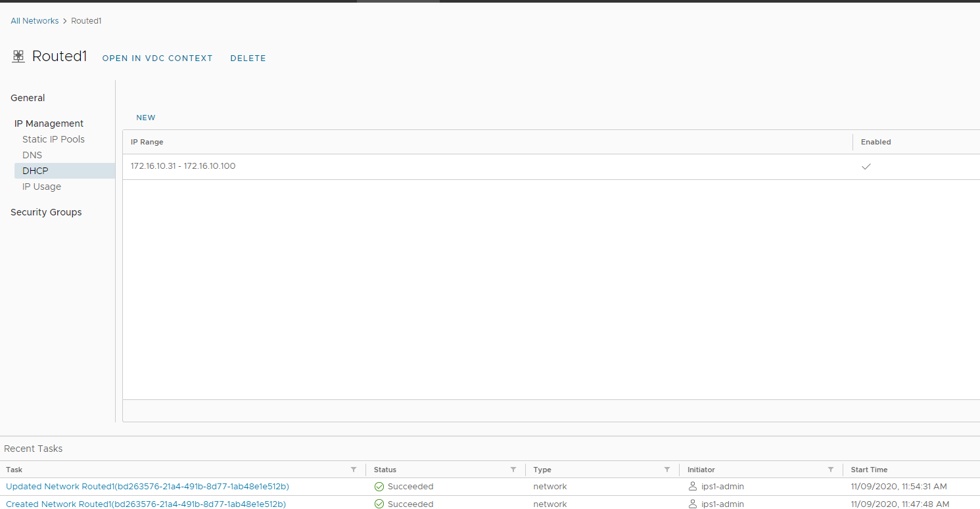Select Static IP Pools in sidebar

[53, 139]
